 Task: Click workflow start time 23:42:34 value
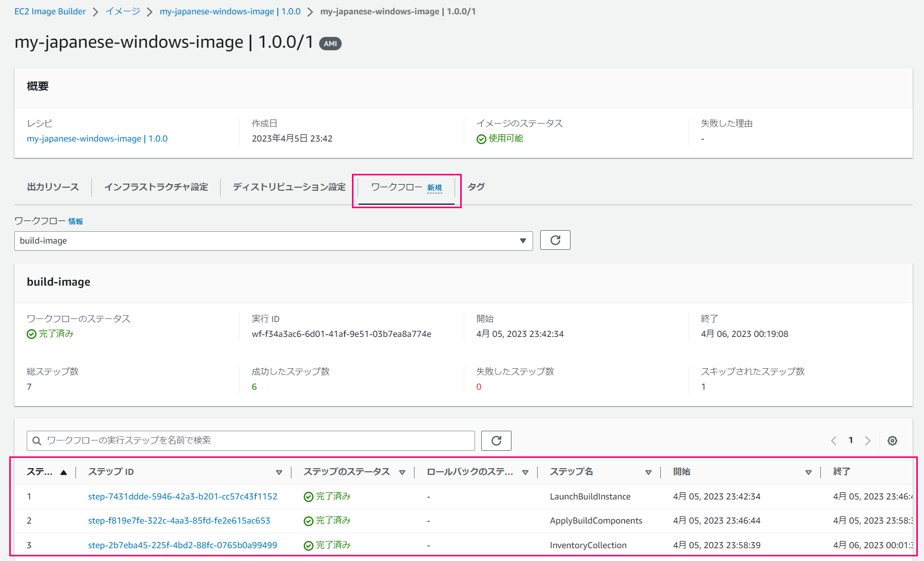click(520, 334)
